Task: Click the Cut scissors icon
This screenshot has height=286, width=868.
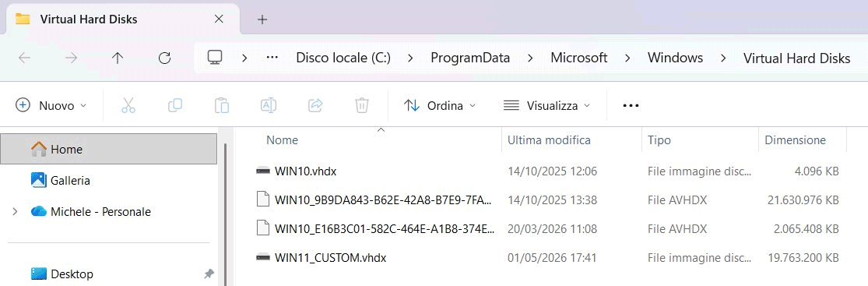Action: pyautogui.click(x=128, y=105)
